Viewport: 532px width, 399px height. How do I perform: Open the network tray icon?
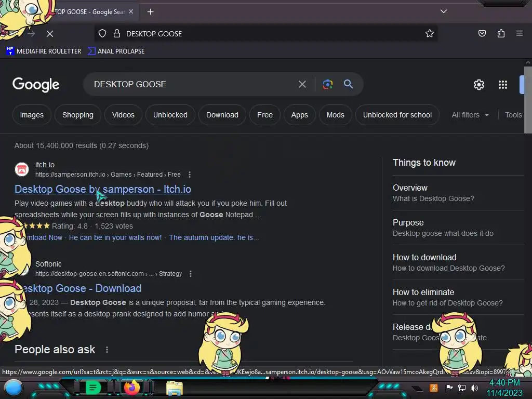click(461, 388)
